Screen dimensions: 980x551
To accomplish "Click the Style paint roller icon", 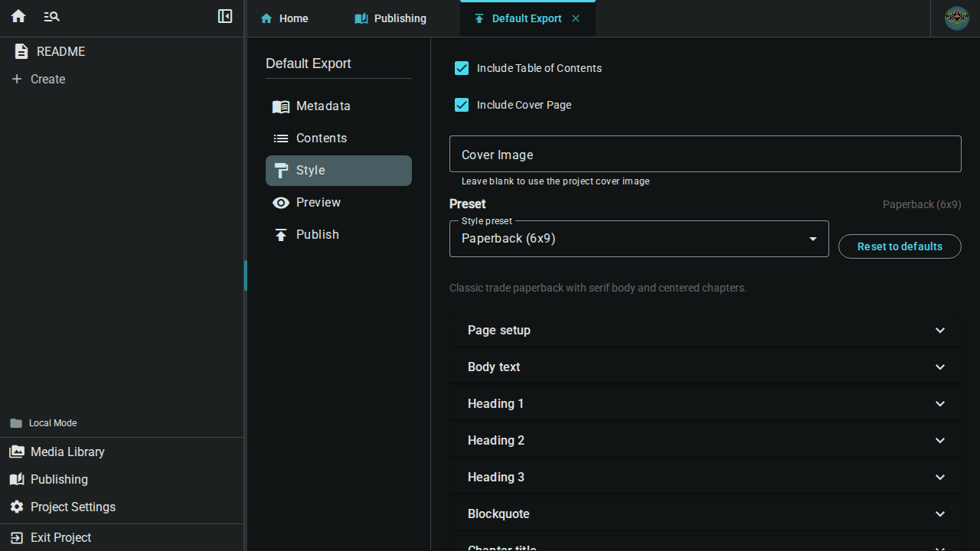I will 281,171.
